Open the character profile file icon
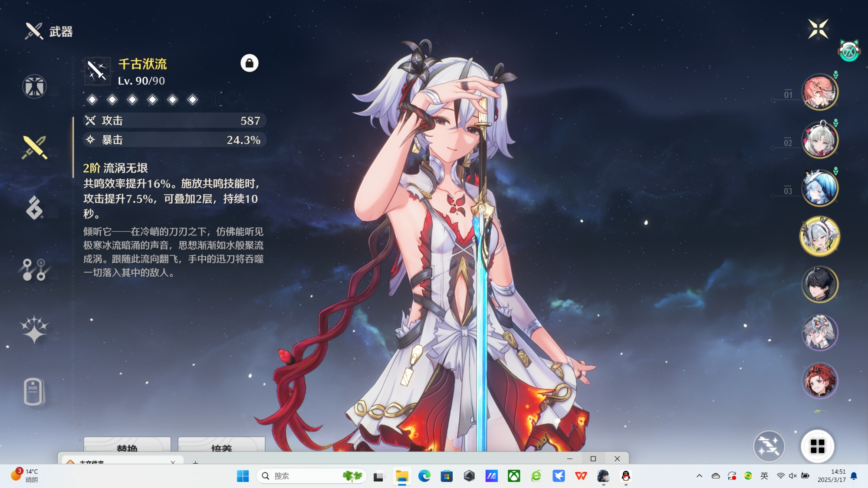Viewport: 868px width, 488px height. (x=33, y=392)
